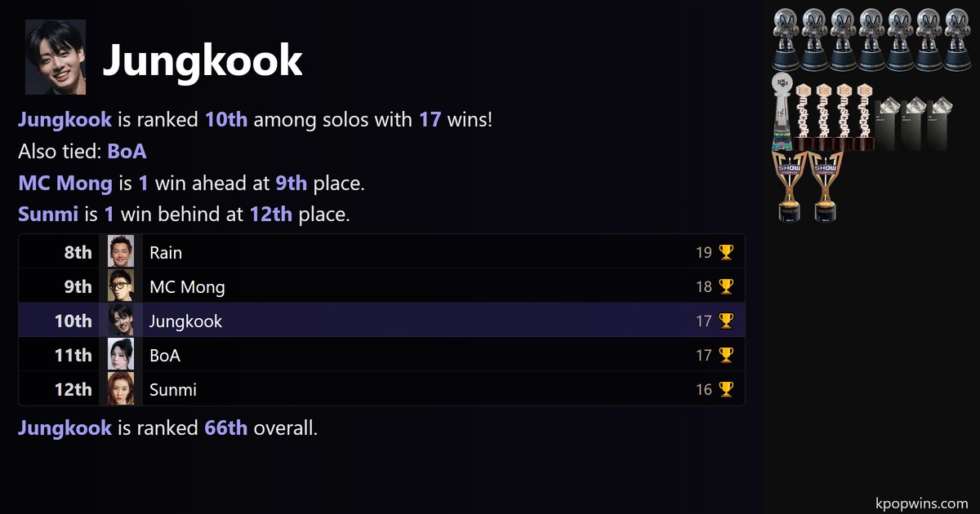Click the first silver trophy in the top row
980x514 pixels.
click(786, 39)
